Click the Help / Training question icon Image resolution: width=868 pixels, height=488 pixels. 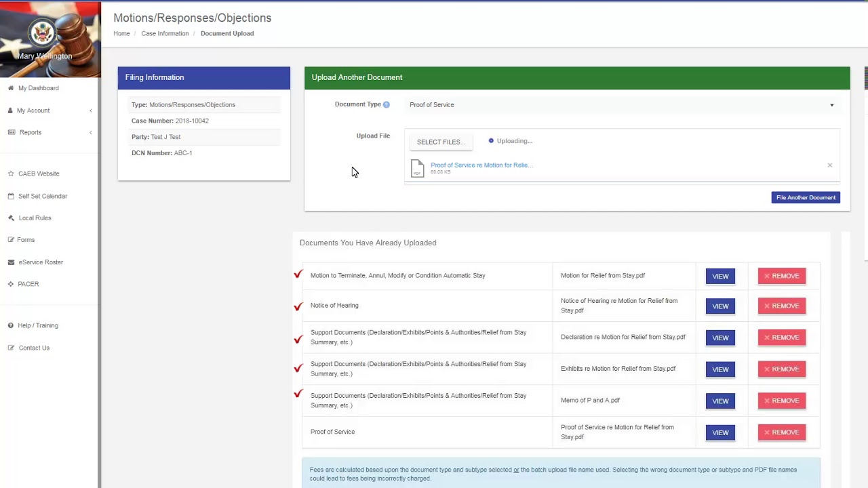pyautogui.click(x=11, y=325)
